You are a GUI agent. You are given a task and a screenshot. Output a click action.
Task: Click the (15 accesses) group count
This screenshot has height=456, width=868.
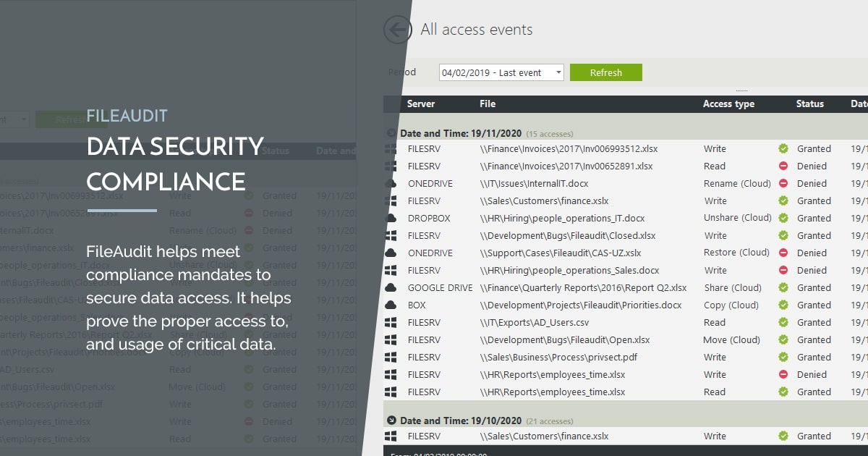(550, 134)
